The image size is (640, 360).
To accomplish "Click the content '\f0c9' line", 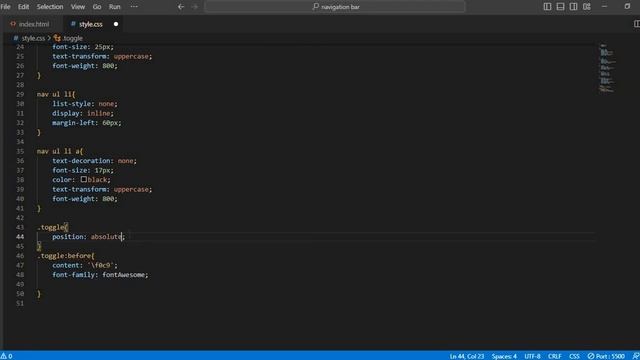I will pyautogui.click(x=84, y=265).
